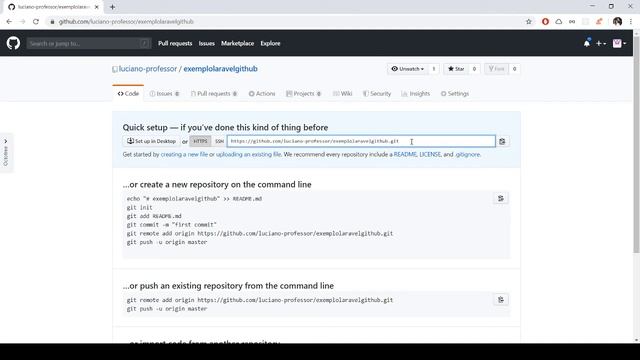
Task: Follow the uploading an existing file link
Action: coord(248,154)
